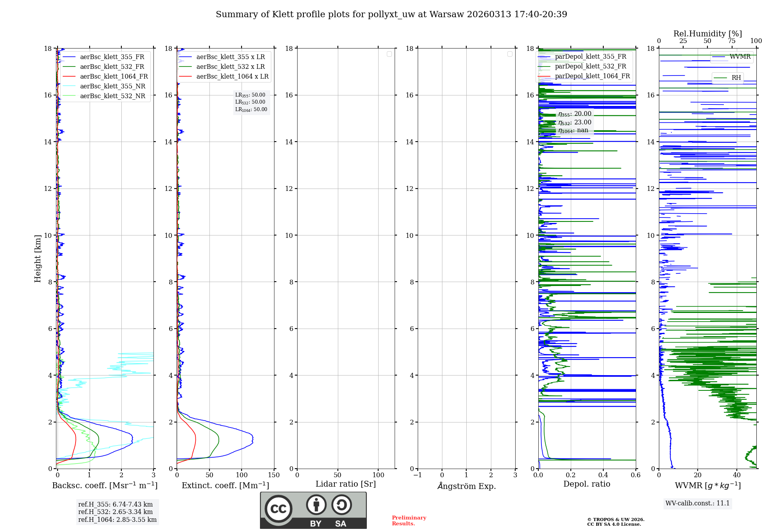The width and height of the screenshot is (783, 532).
Task: Click the empty legend box in Lidar ratio plot
Action: [x=389, y=54]
